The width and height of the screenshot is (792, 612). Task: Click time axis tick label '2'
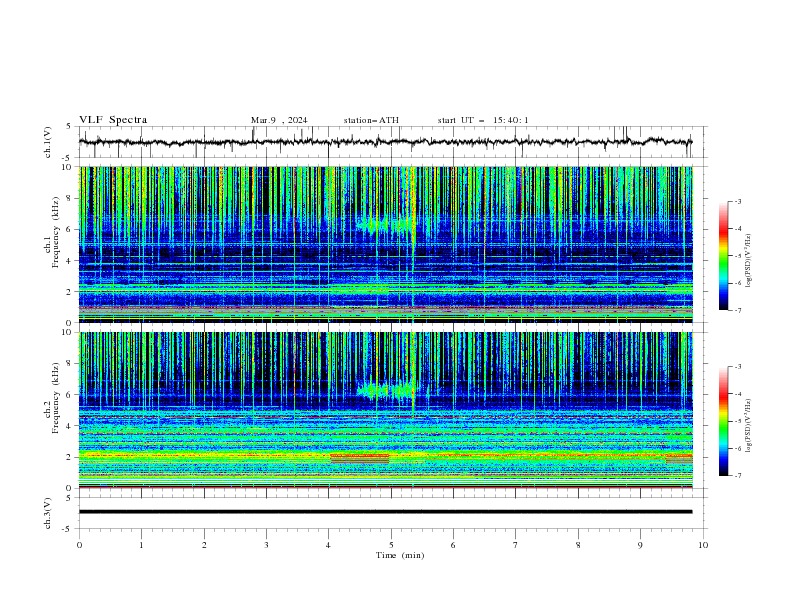click(x=204, y=545)
